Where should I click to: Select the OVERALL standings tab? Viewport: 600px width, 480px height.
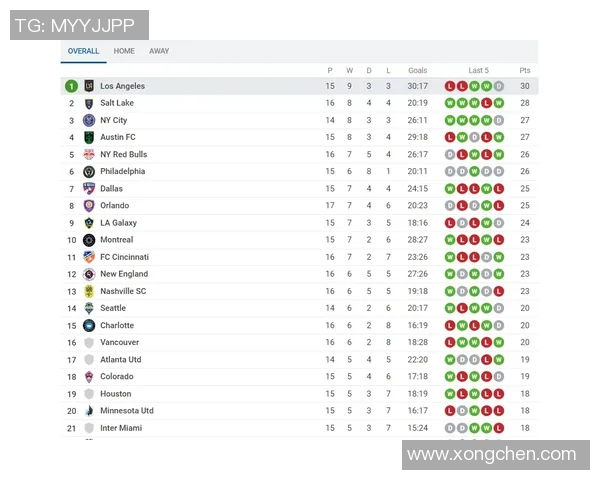[83, 51]
